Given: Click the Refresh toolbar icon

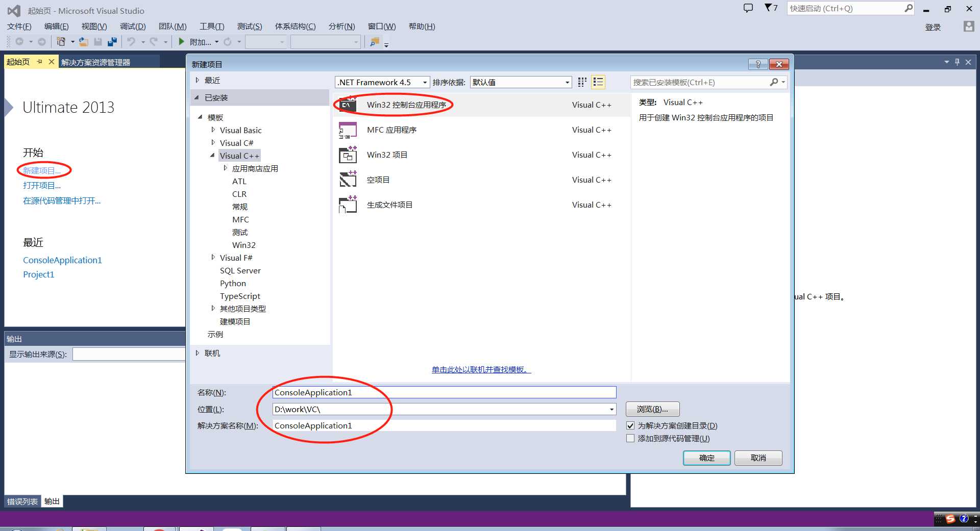Looking at the screenshot, I should [228, 42].
